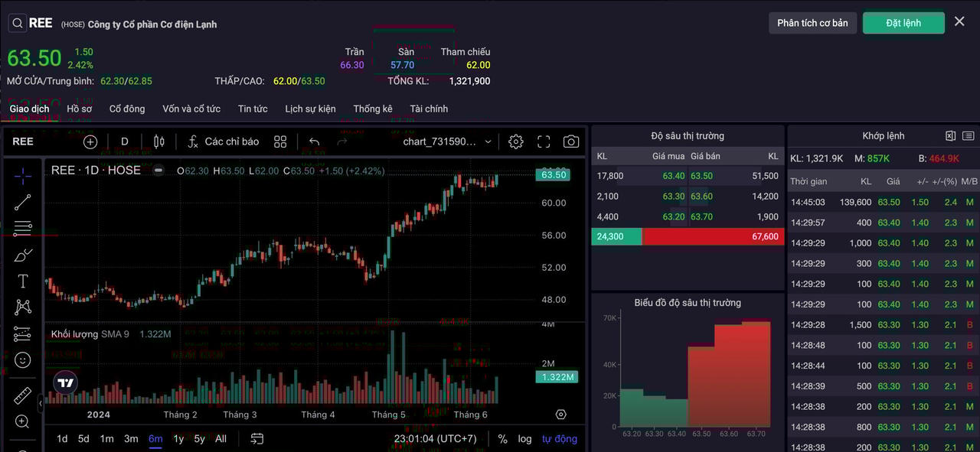
Task: Open the D interval selector
Action: [x=125, y=141]
